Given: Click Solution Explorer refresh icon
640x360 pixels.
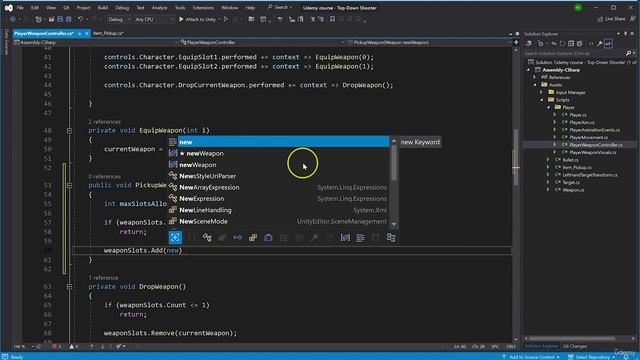Looking at the screenshot, I should click(x=562, y=43).
